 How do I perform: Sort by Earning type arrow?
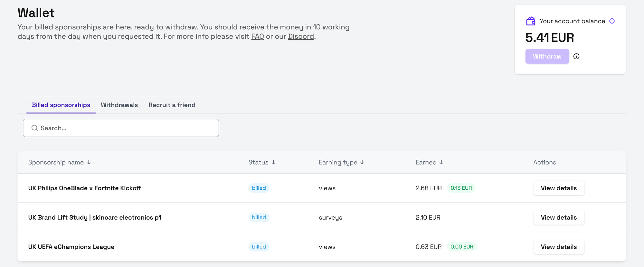click(362, 163)
